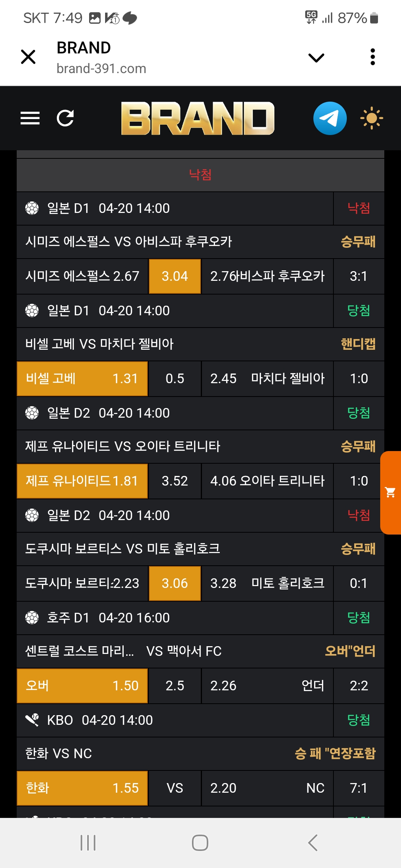Tap soccer ball icon beside 호주 D1
The width and height of the screenshot is (401, 868).
pos(32,618)
